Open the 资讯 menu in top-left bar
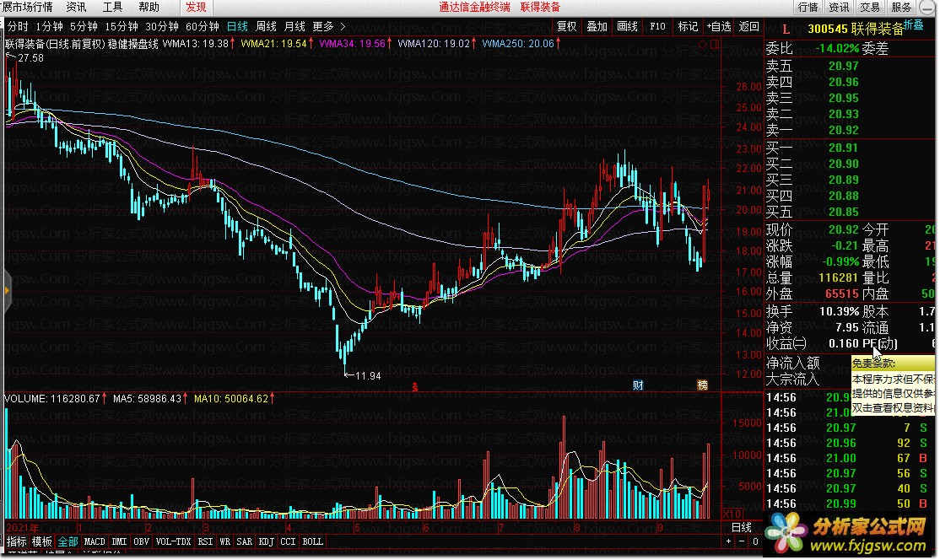The image size is (940, 560). pos(76,8)
